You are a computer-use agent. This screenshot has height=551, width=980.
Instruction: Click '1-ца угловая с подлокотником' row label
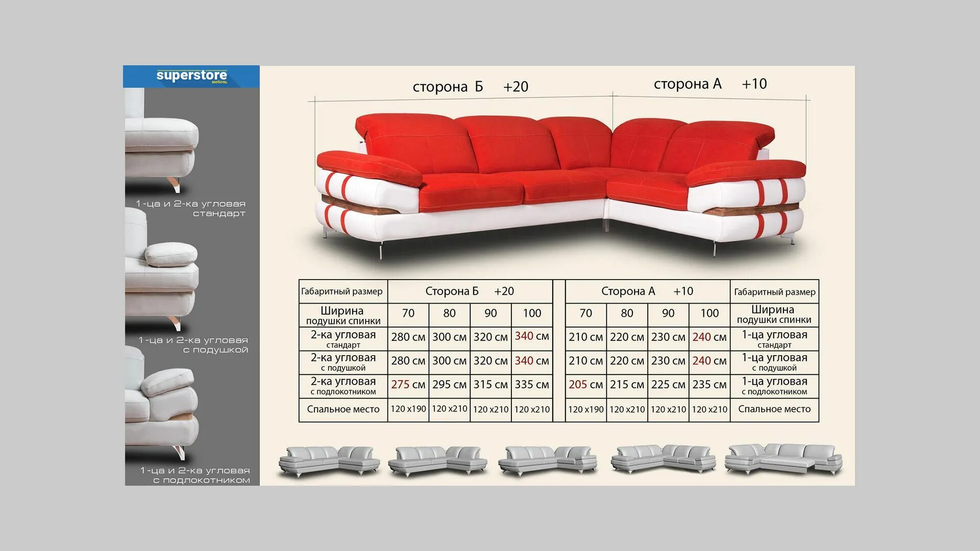click(x=774, y=386)
